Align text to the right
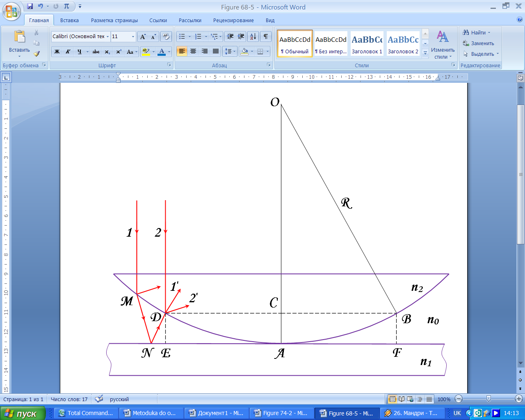 (x=204, y=51)
